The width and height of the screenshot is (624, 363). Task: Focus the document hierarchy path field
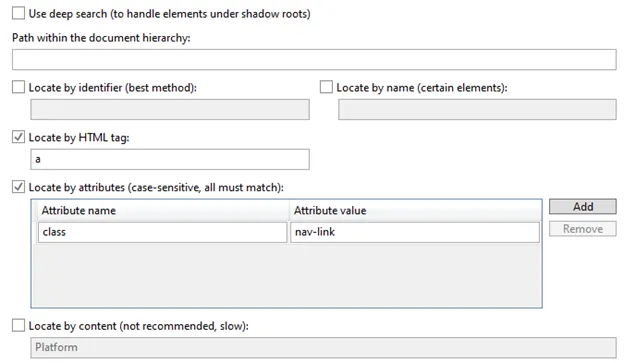(x=314, y=60)
